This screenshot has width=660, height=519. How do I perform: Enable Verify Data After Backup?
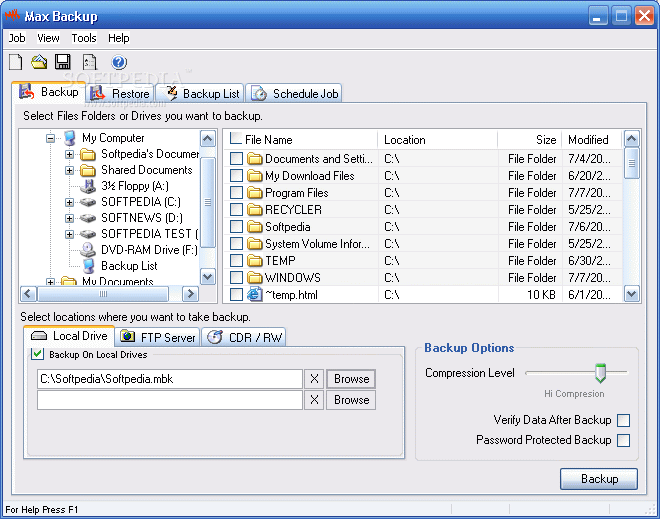(x=623, y=420)
